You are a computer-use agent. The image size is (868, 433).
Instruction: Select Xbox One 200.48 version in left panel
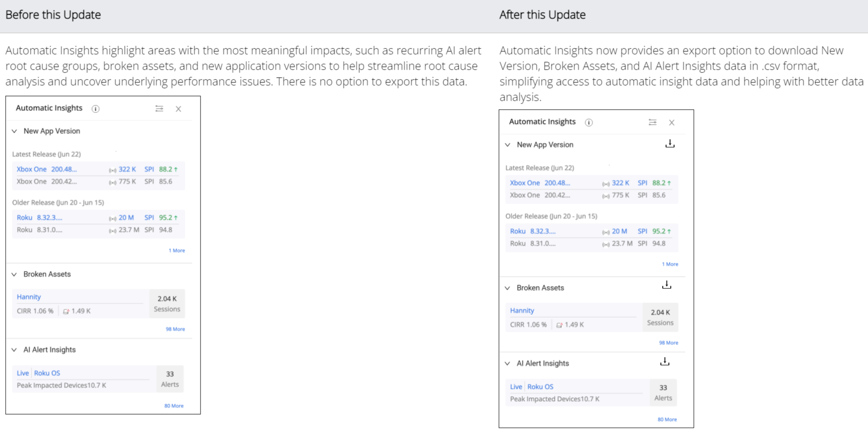pyautogui.click(x=47, y=169)
